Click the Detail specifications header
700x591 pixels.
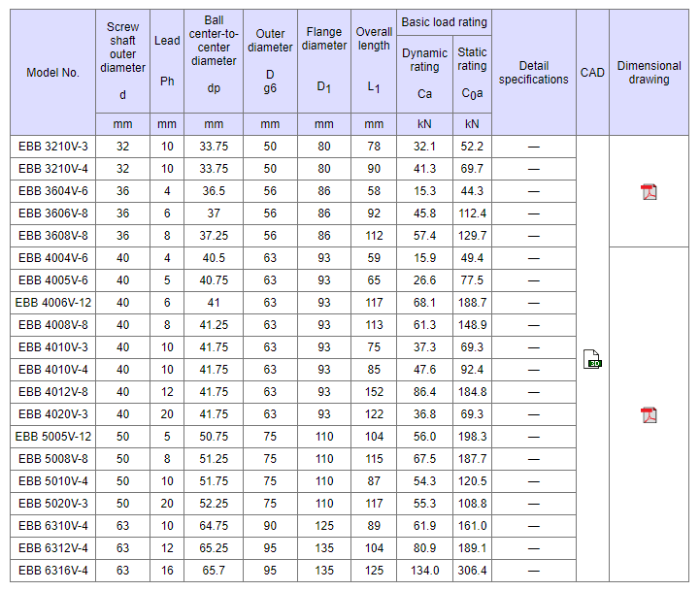pos(533,73)
